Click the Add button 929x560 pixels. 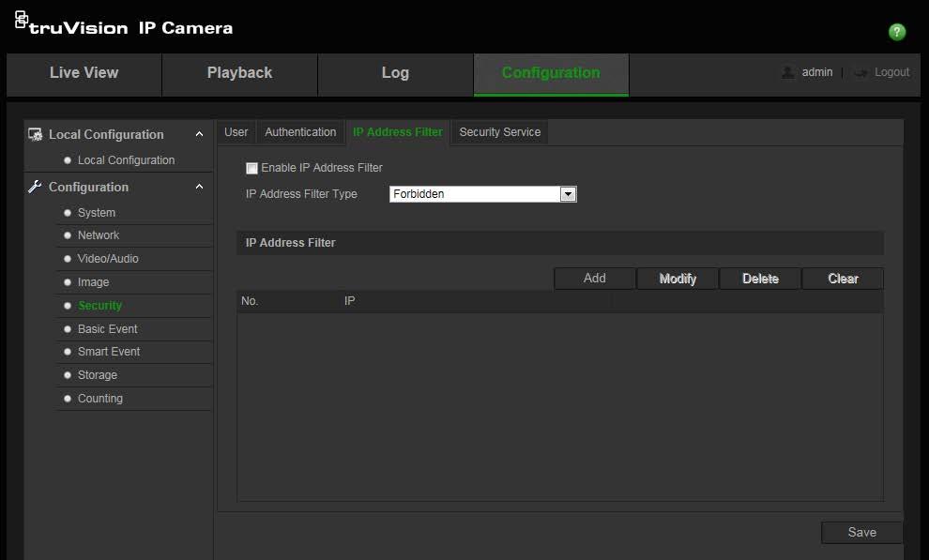(595, 279)
